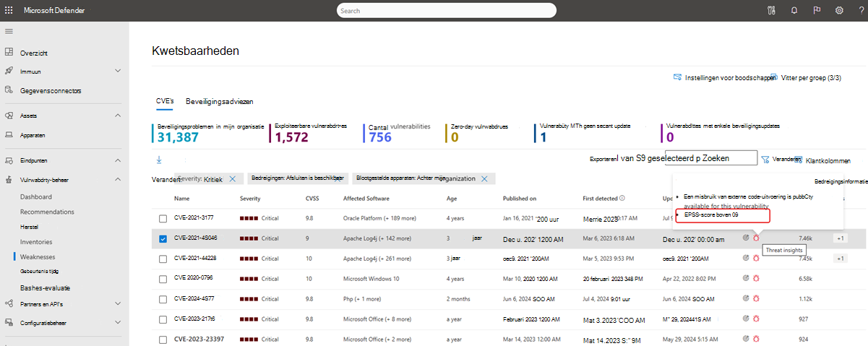Open the help question mark icon

pyautogui.click(x=861, y=11)
